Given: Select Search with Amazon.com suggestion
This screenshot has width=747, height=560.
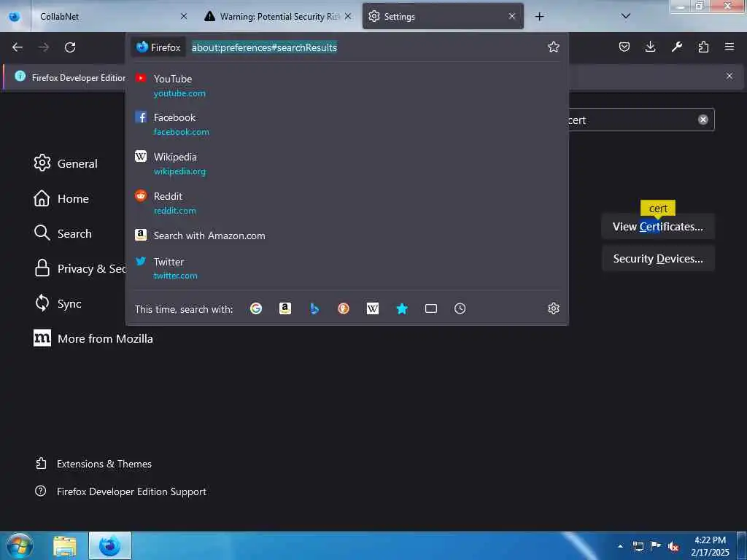Looking at the screenshot, I should (x=347, y=236).
